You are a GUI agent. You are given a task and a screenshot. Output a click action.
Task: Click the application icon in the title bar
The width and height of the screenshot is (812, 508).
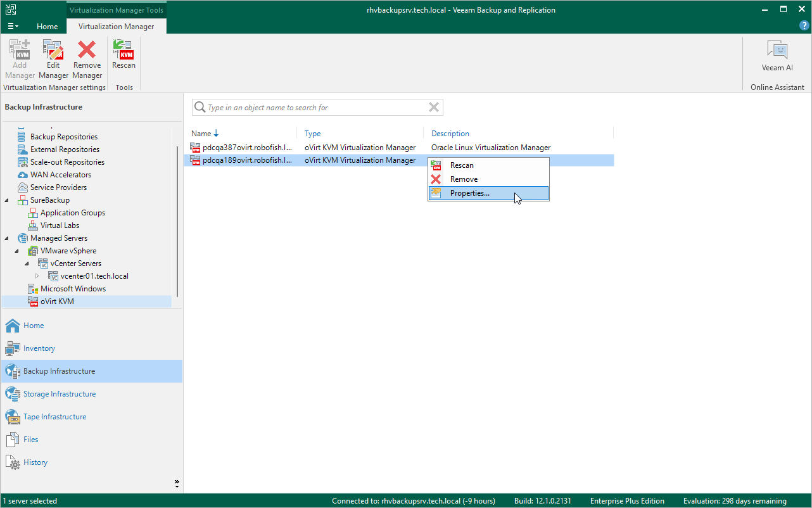click(10, 10)
